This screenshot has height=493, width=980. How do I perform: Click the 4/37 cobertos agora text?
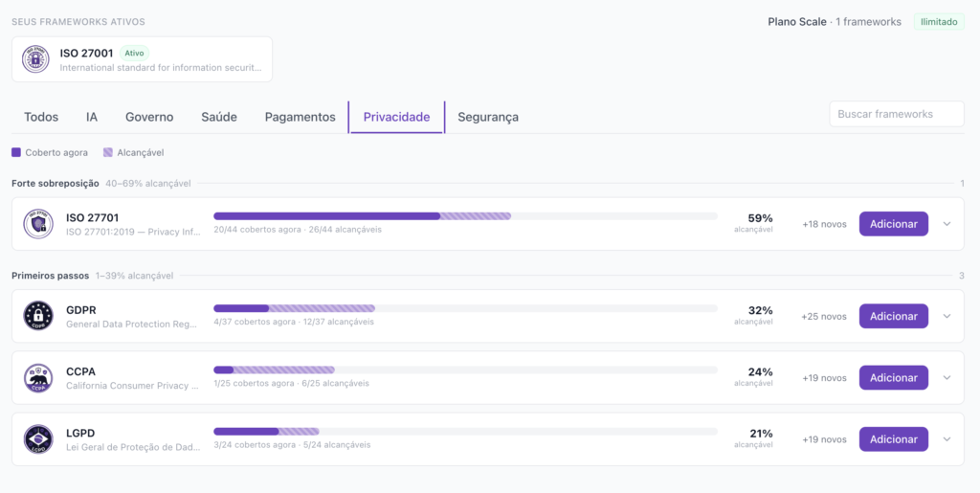coord(255,322)
